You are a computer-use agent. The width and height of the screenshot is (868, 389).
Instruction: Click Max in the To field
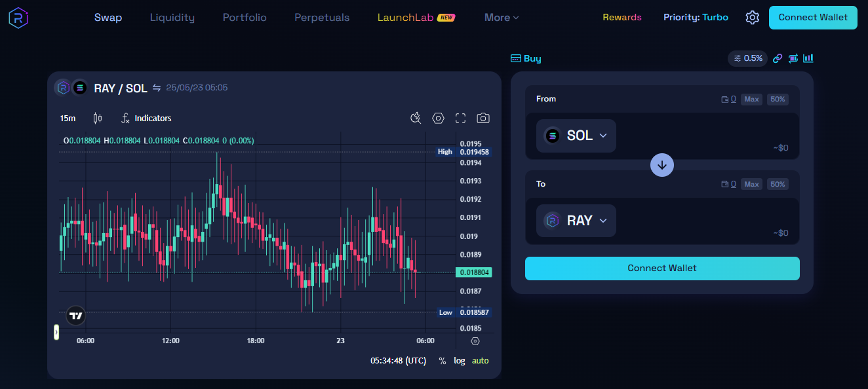751,185
